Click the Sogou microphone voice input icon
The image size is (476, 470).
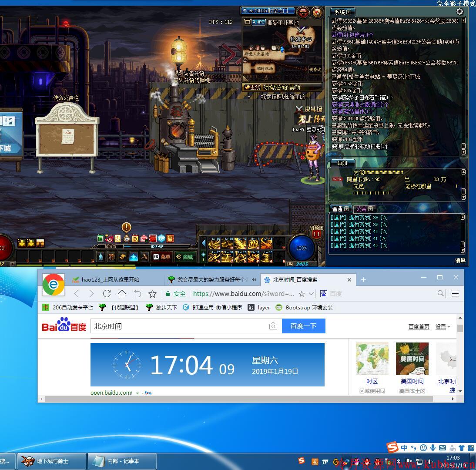pos(433,447)
